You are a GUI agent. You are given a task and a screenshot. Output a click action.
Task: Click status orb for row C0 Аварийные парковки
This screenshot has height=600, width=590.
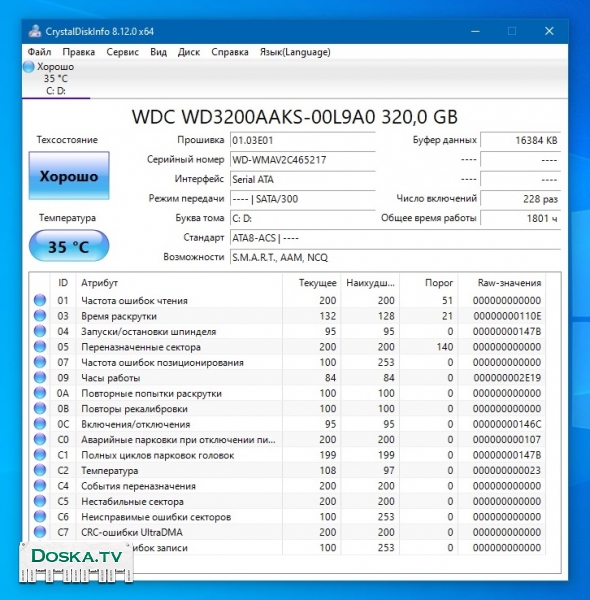(x=40, y=439)
